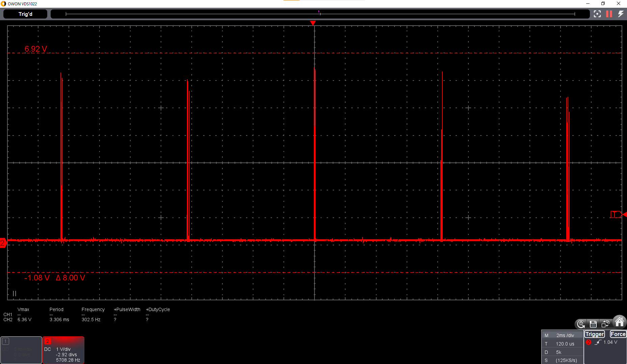Select the rising edge trigger slope icon
This screenshot has height=364, width=627.
598,342
